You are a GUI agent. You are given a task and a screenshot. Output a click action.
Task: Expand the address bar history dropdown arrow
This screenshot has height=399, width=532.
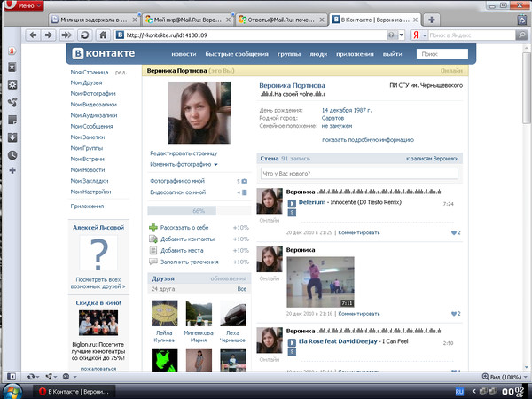point(402,35)
